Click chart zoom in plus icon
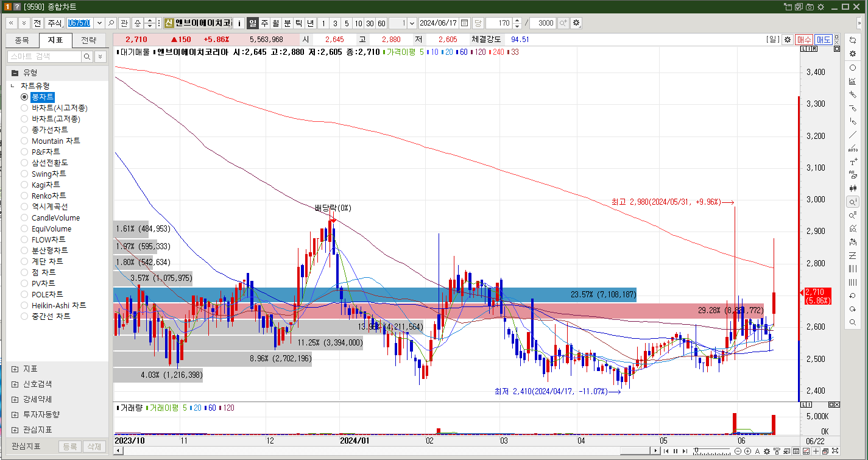 pyautogui.click(x=747, y=451)
